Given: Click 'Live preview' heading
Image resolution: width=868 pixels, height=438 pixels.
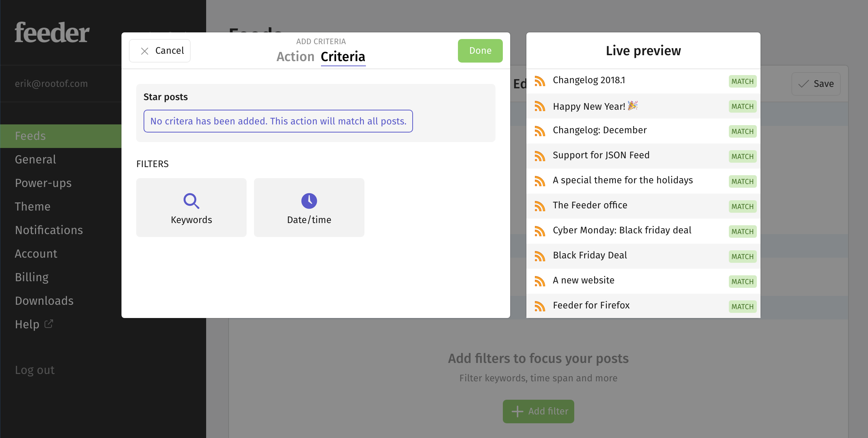Looking at the screenshot, I should click(643, 51).
